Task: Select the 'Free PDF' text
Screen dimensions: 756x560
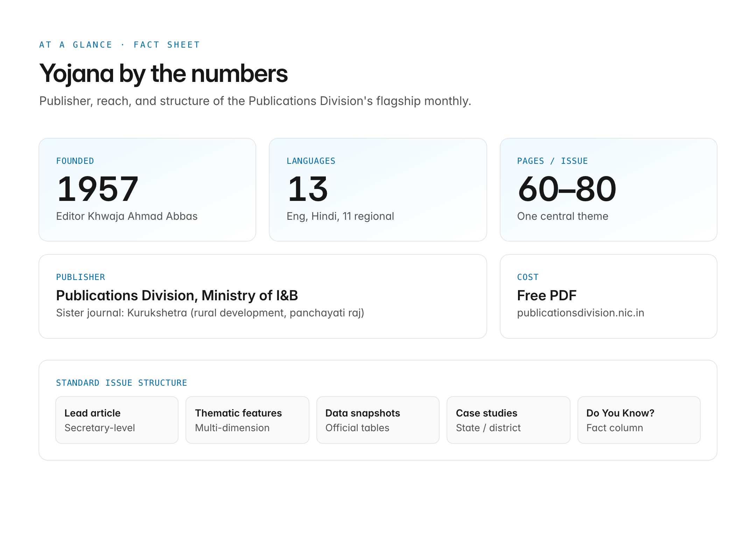Action: tap(547, 295)
